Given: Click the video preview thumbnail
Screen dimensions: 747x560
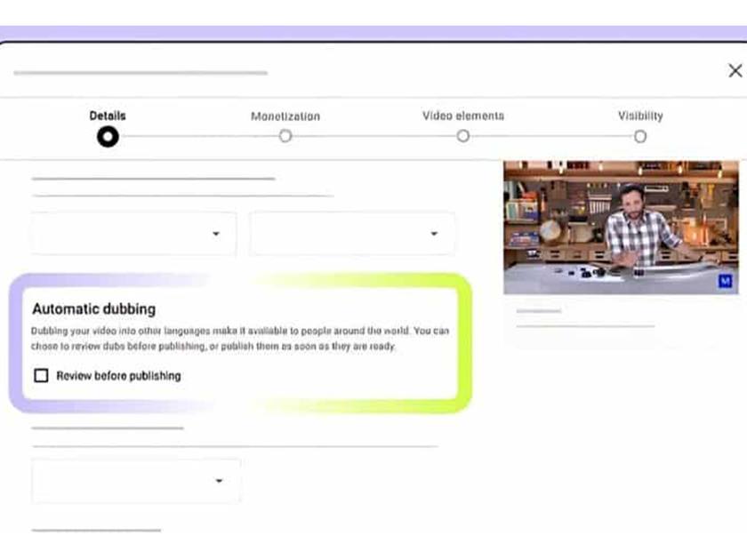Looking at the screenshot, I should 622,228.
